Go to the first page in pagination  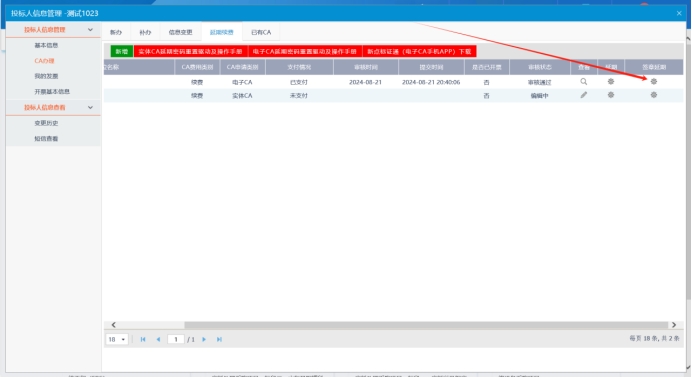click(x=143, y=339)
